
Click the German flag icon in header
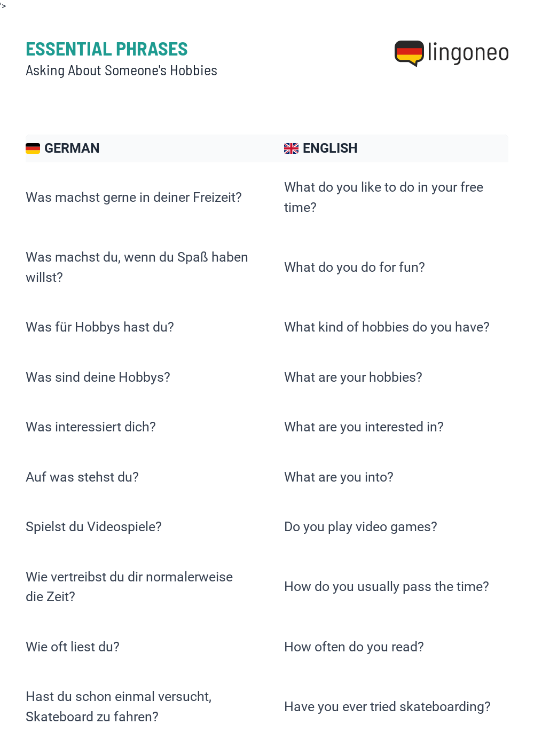point(33,148)
